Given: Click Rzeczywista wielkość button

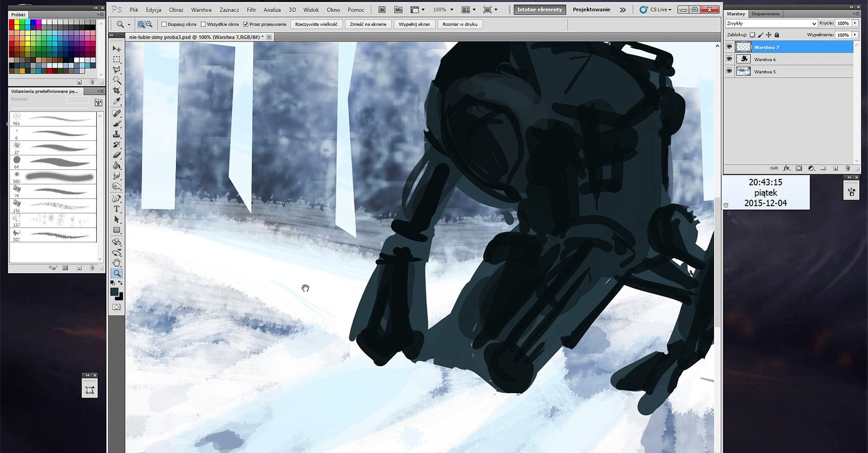Looking at the screenshot, I should [317, 24].
